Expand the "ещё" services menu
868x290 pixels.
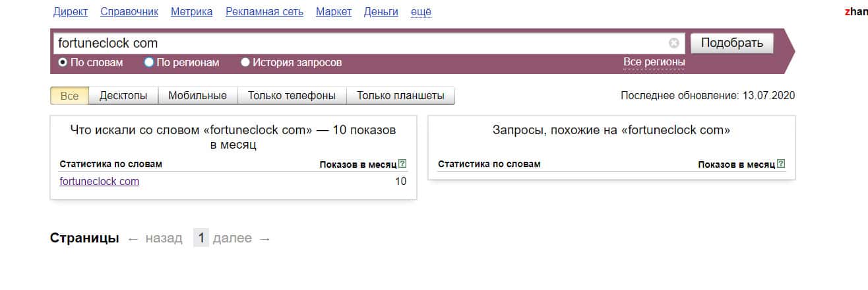click(421, 12)
